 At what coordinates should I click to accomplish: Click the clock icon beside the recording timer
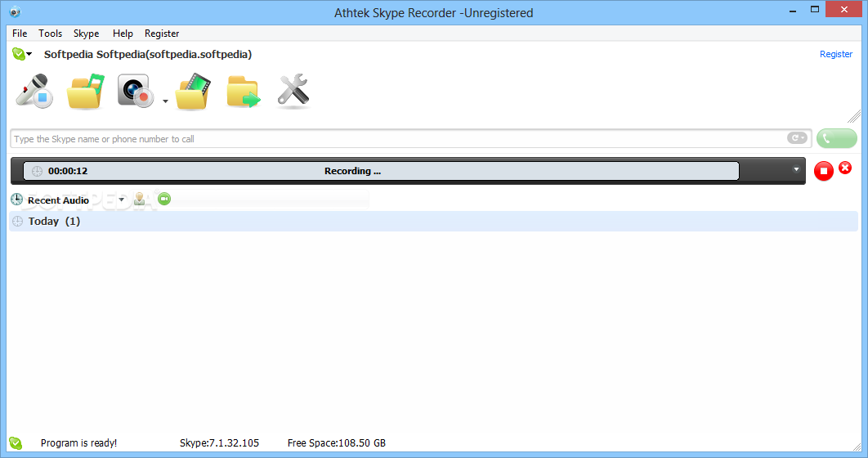(37, 171)
